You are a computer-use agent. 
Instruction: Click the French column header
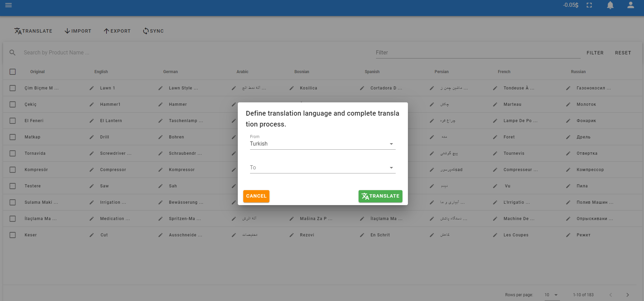(x=504, y=72)
